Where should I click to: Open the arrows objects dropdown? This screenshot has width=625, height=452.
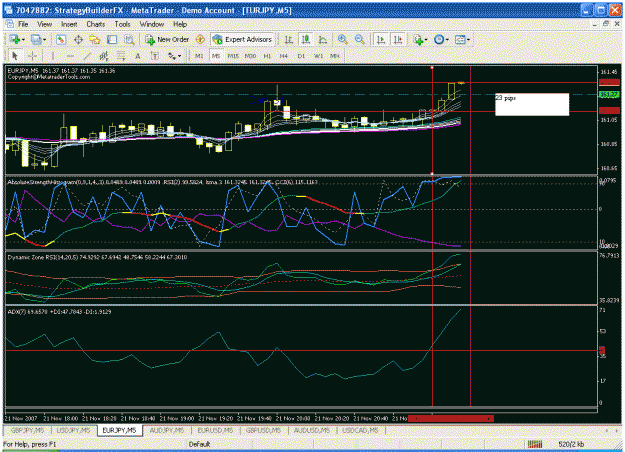point(174,56)
